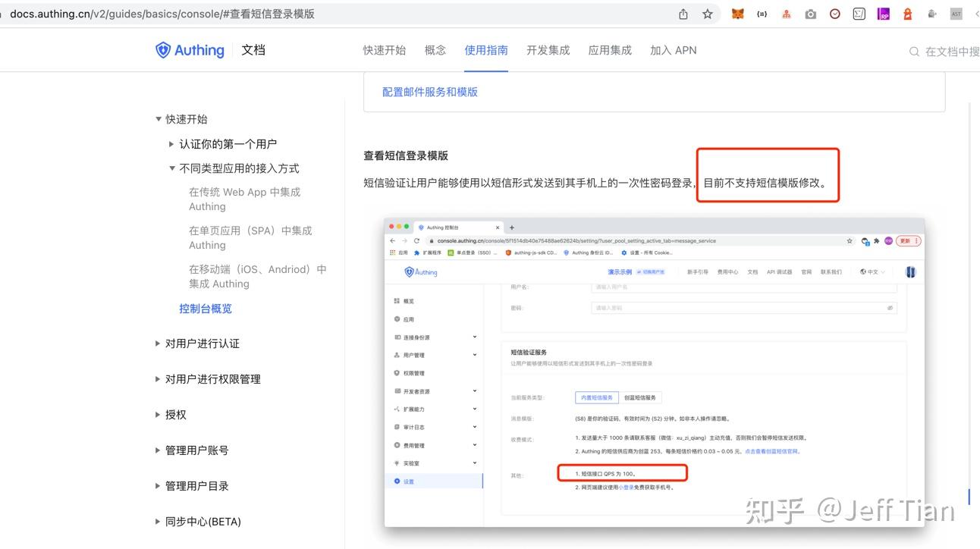
Task: Expand the 授权 sidebar section
Action: 159,415
